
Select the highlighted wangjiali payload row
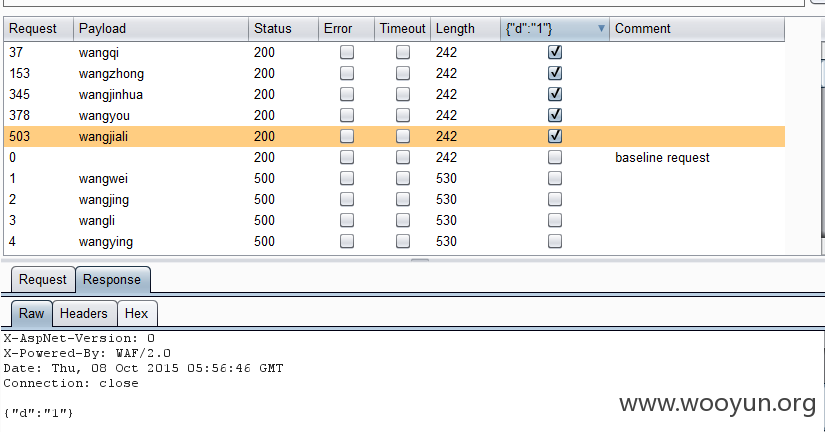(394, 136)
